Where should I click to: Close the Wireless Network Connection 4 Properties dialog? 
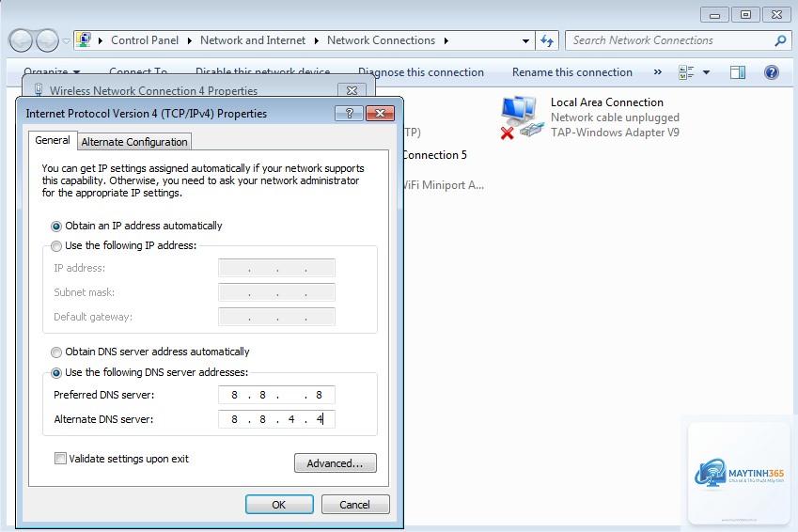point(352,90)
